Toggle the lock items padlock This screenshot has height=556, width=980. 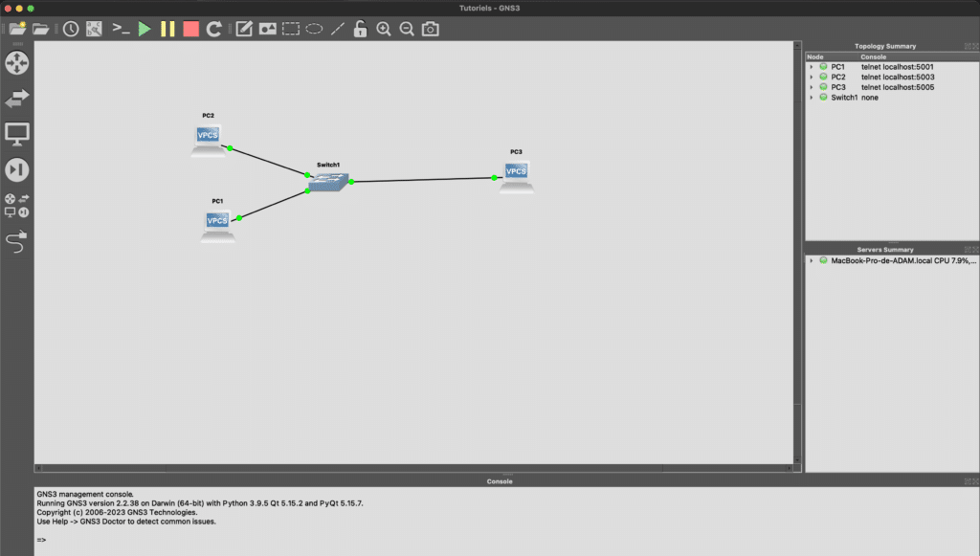point(360,29)
